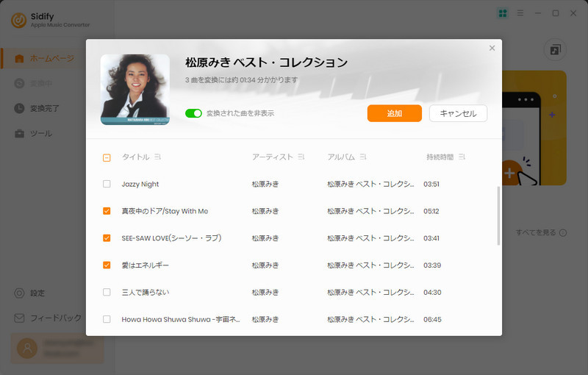Click the music library icon top right
Viewport: 588px width, 375px height.
(x=555, y=49)
